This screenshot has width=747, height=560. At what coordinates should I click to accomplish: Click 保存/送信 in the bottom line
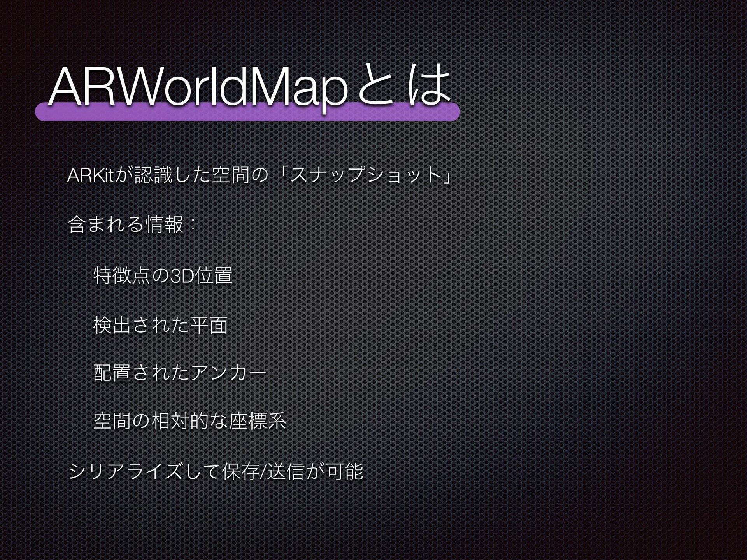[x=263, y=472]
